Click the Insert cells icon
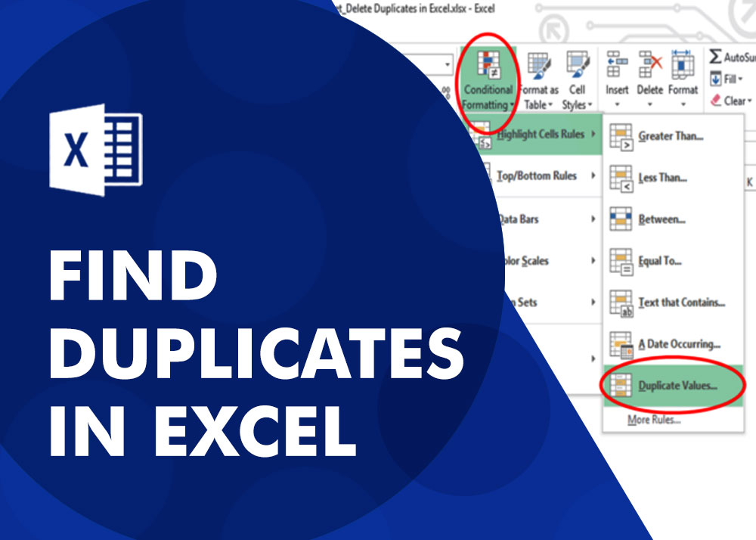This screenshot has width=756, height=540. point(617,64)
